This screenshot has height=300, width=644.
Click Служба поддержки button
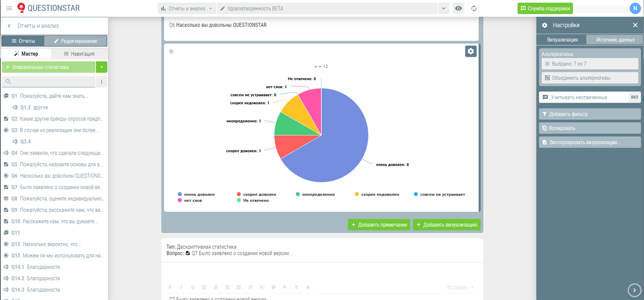pyautogui.click(x=545, y=8)
